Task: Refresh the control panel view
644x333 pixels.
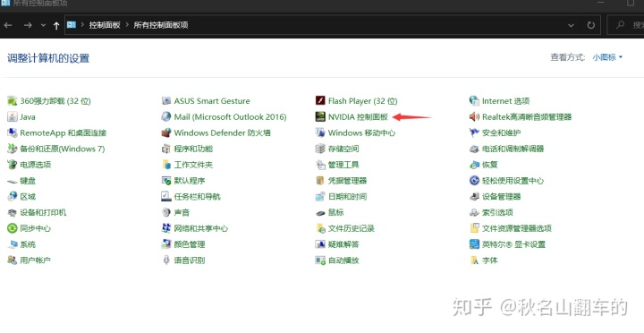Action: [590, 25]
